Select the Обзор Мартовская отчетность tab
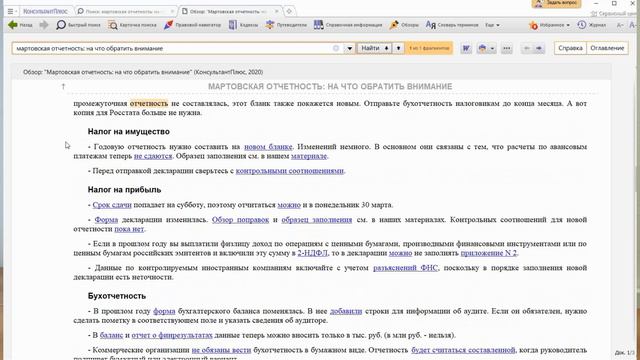 pyautogui.click(x=228, y=11)
